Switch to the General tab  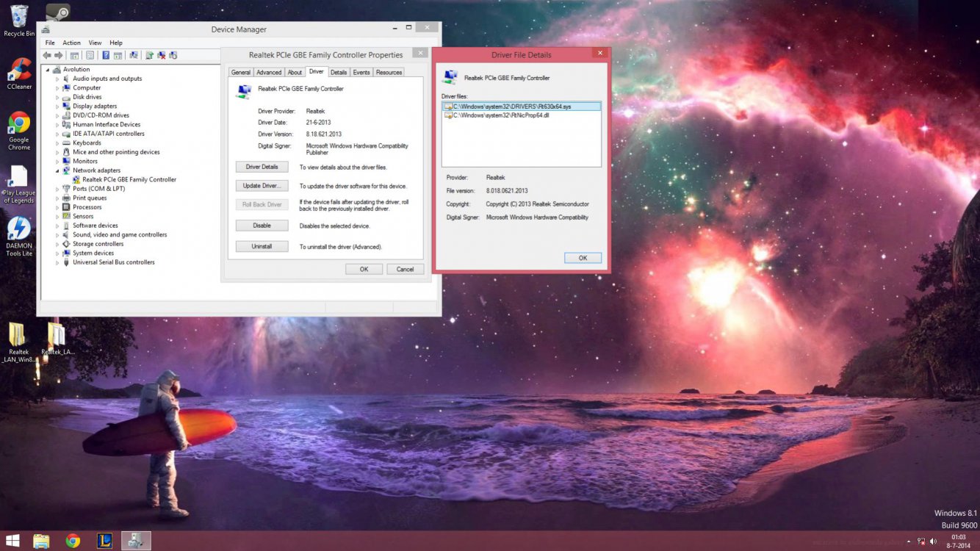241,72
